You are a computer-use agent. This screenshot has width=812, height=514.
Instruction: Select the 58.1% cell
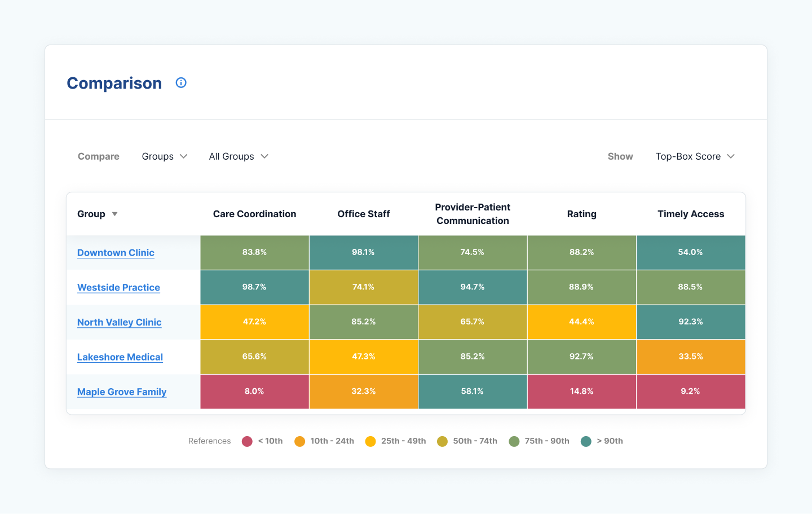click(x=473, y=392)
